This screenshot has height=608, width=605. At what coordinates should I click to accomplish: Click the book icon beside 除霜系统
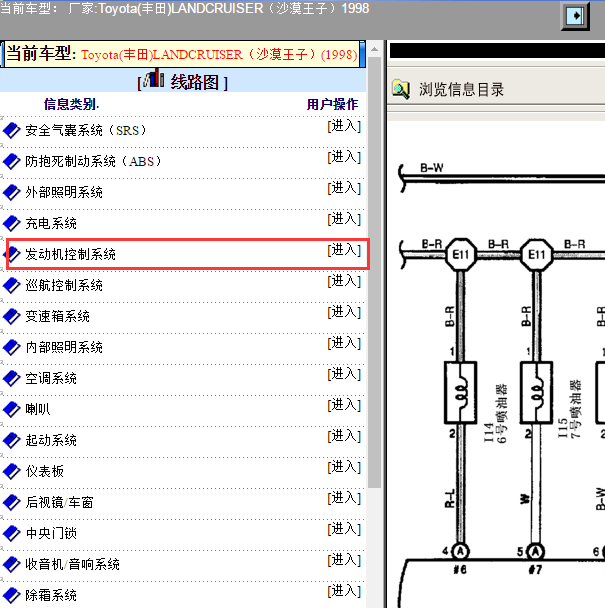pyautogui.click(x=12, y=596)
